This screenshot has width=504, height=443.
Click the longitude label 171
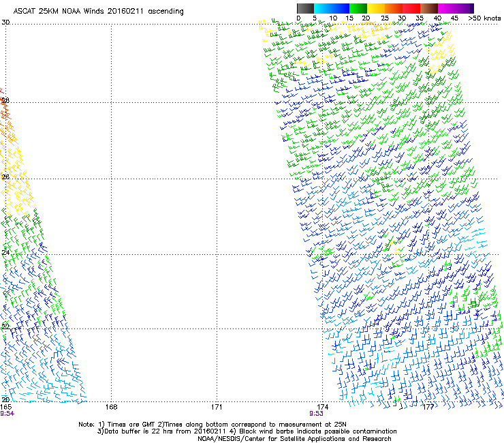click(x=217, y=407)
